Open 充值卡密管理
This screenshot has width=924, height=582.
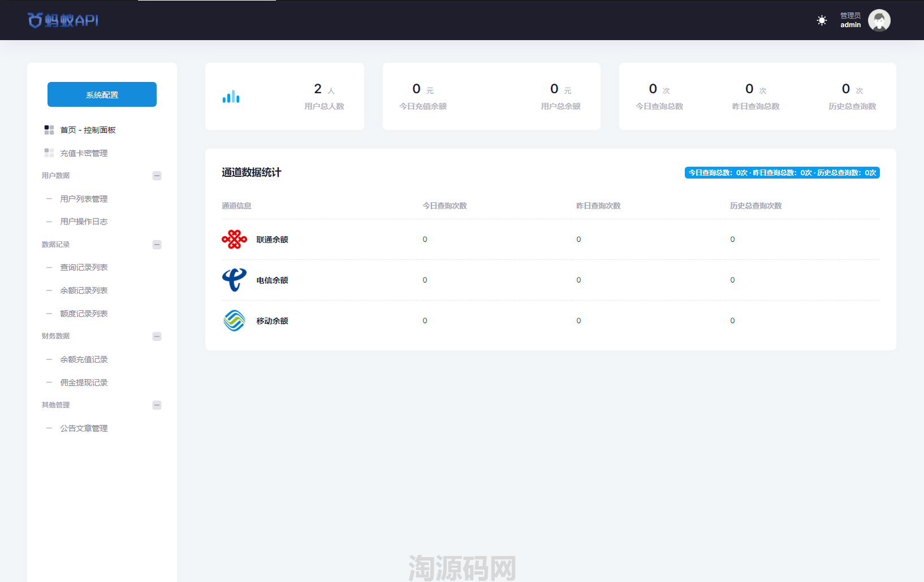(x=84, y=153)
